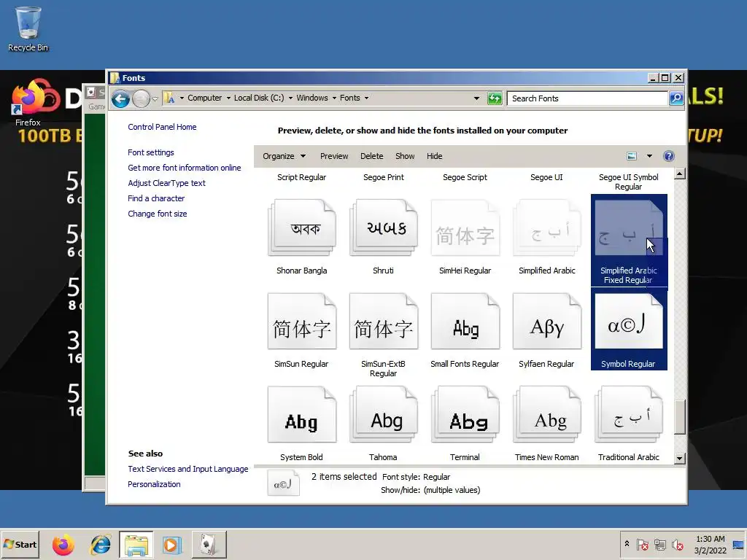Click the network tray icon
Image resolution: width=747 pixels, height=560 pixels.
pyautogui.click(x=659, y=545)
